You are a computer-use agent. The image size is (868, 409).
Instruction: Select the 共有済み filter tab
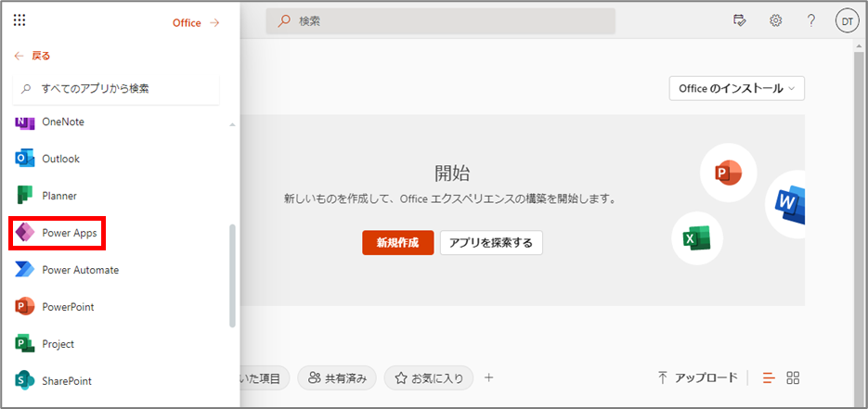(337, 378)
